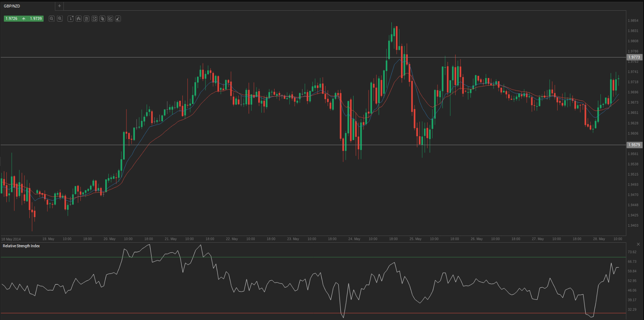Screen dimensions: 644x320
Task: Open the 1H timeframe selector
Action: point(70,19)
